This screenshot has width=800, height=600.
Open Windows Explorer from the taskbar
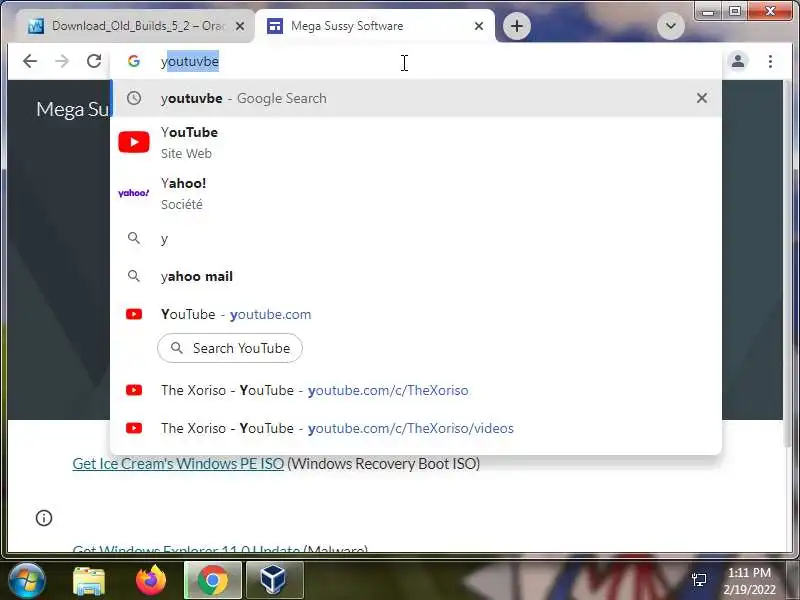(89, 581)
